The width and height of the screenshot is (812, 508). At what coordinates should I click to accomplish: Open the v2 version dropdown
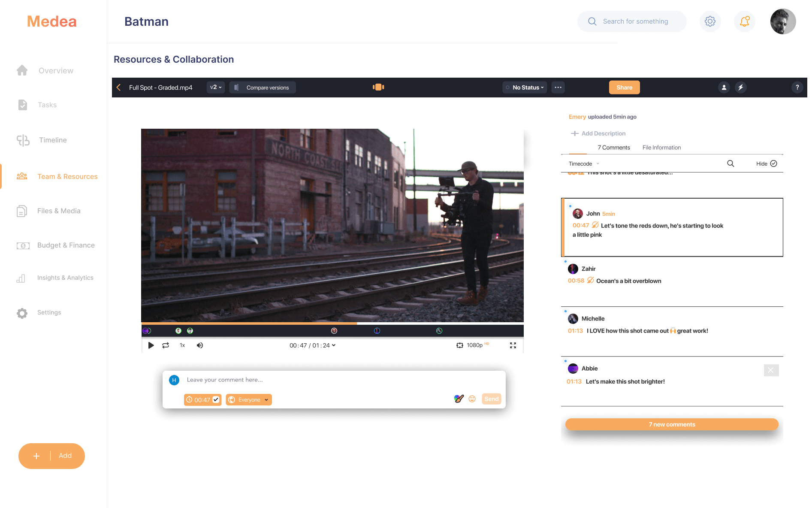point(216,88)
